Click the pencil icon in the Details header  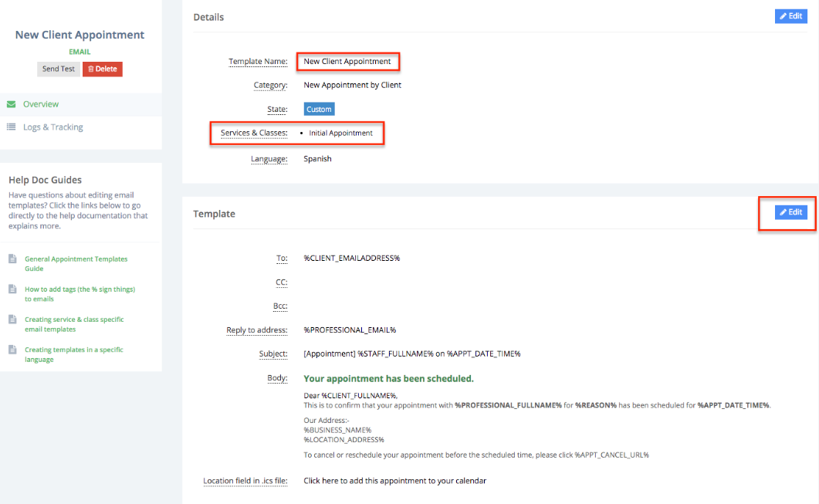(x=783, y=16)
